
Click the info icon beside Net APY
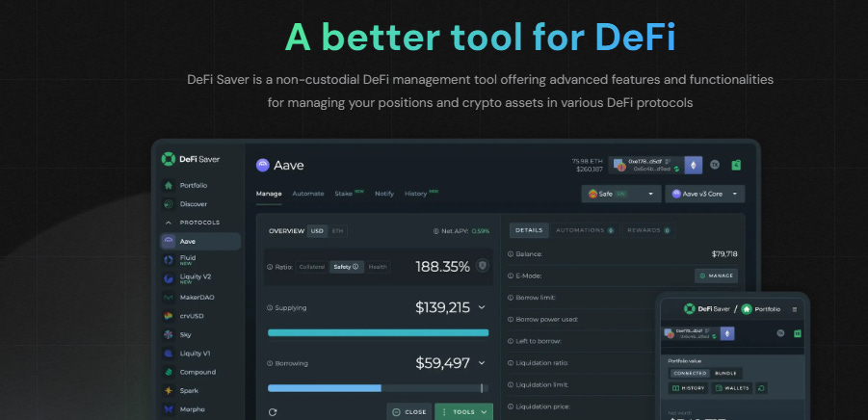pyautogui.click(x=436, y=231)
